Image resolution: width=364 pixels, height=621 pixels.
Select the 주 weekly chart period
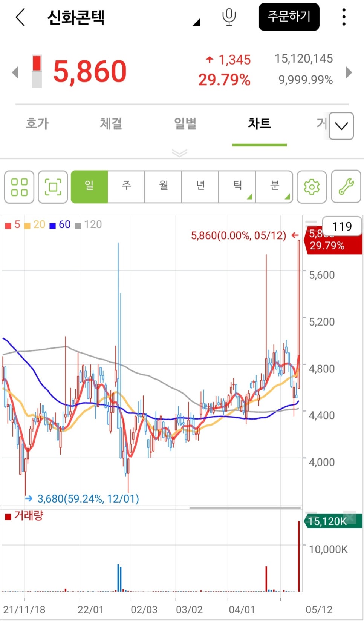tap(126, 187)
